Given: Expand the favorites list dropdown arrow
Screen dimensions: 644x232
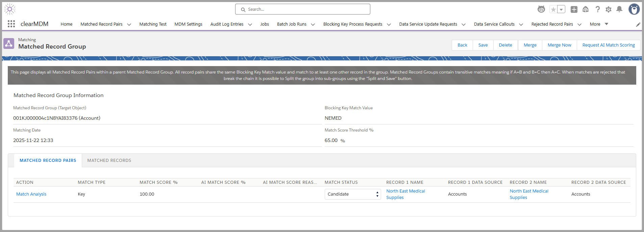Looking at the screenshot, I should (561, 9).
